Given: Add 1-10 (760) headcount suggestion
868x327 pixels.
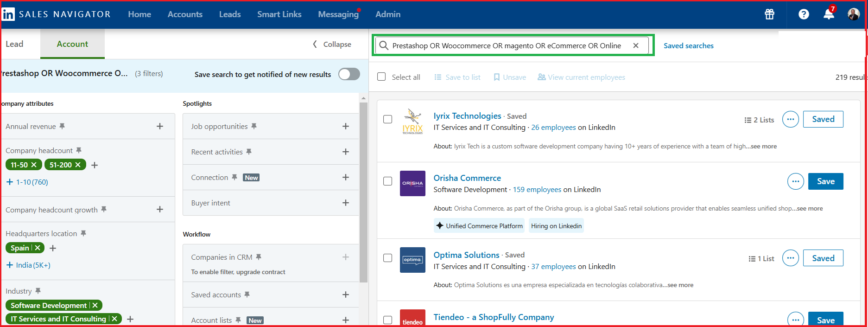Looking at the screenshot, I should point(27,182).
